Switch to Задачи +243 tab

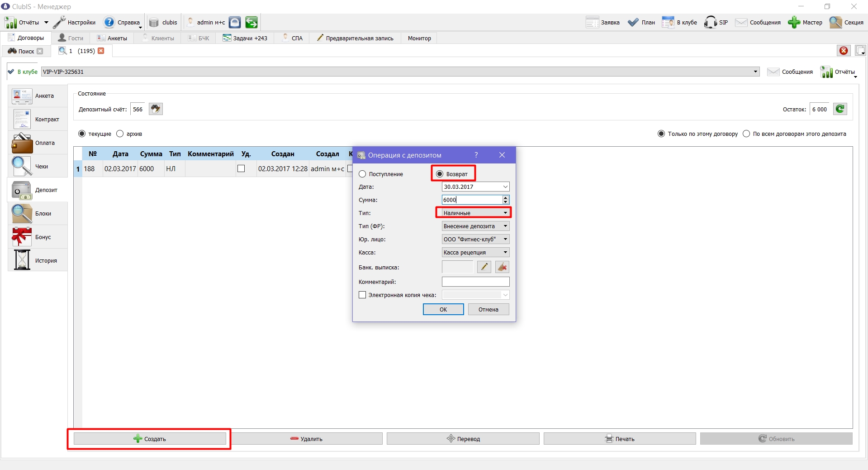(x=245, y=38)
